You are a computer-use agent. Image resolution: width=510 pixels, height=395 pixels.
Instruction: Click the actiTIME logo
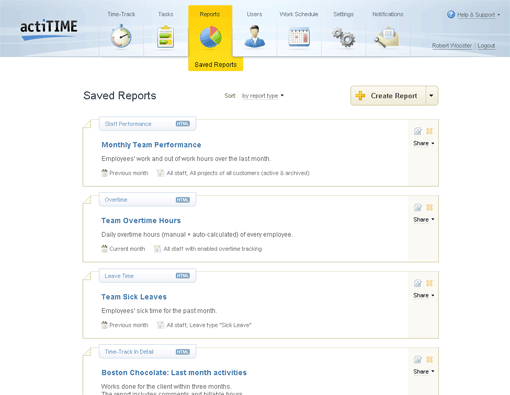pos(49,29)
